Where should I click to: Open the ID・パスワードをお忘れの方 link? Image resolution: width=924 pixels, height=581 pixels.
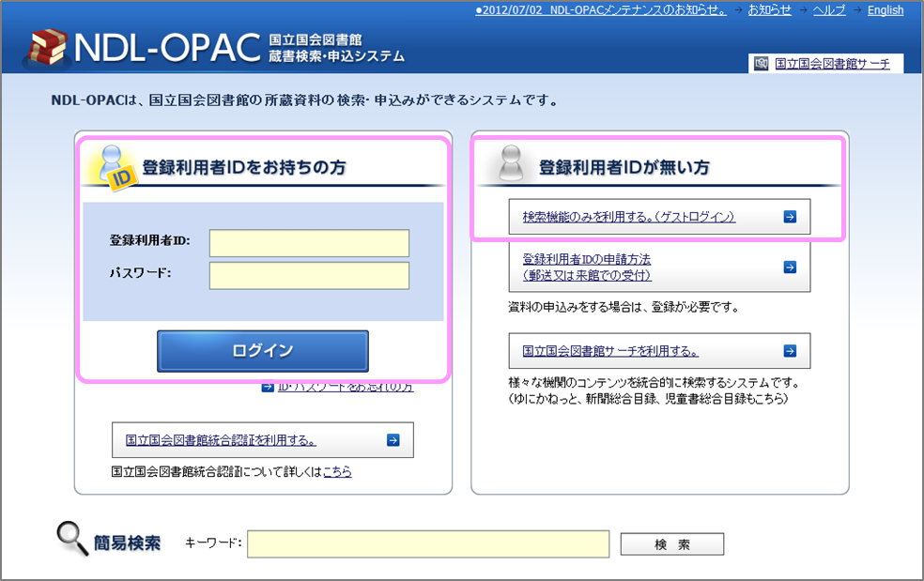[x=346, y=387]
